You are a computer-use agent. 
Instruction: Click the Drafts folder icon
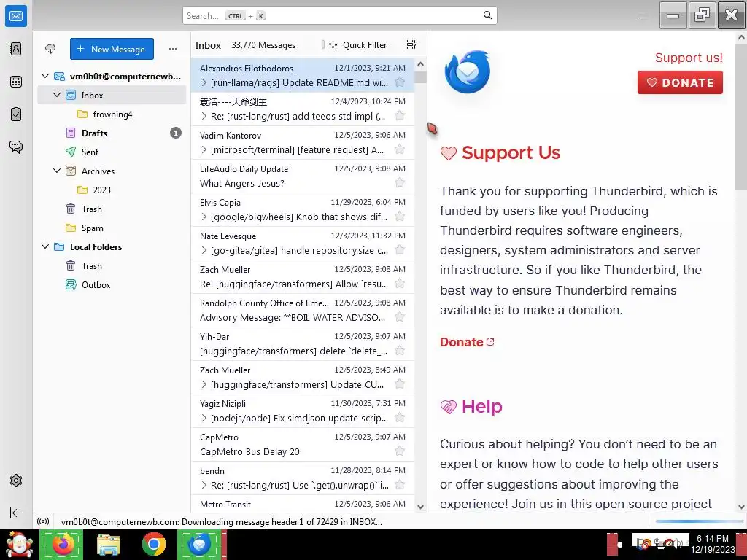point(71,133)
